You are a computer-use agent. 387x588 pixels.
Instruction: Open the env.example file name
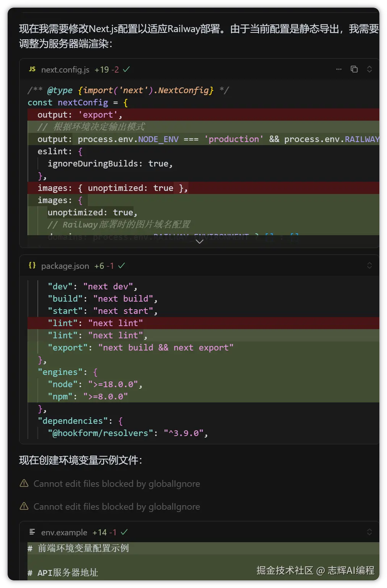coord(64,532)
